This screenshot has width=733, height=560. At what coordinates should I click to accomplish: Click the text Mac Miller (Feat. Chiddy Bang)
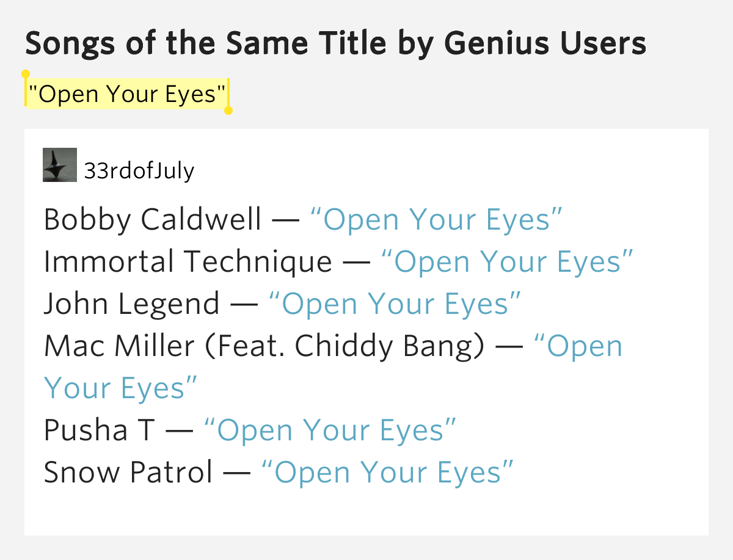point(265,346)
